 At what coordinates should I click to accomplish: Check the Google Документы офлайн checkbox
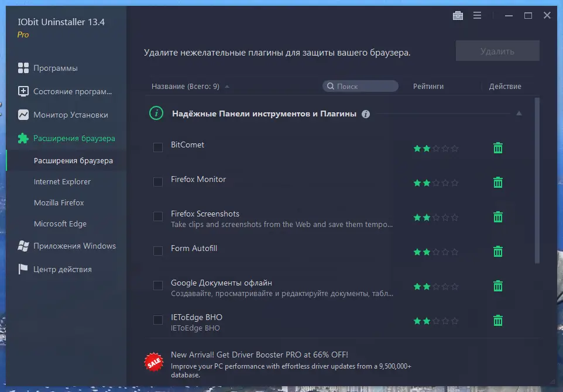(157, 286)
